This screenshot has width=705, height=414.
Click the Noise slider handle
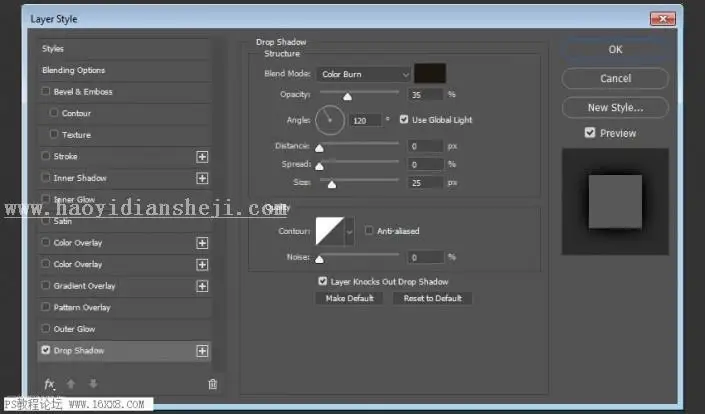[319, 259]
